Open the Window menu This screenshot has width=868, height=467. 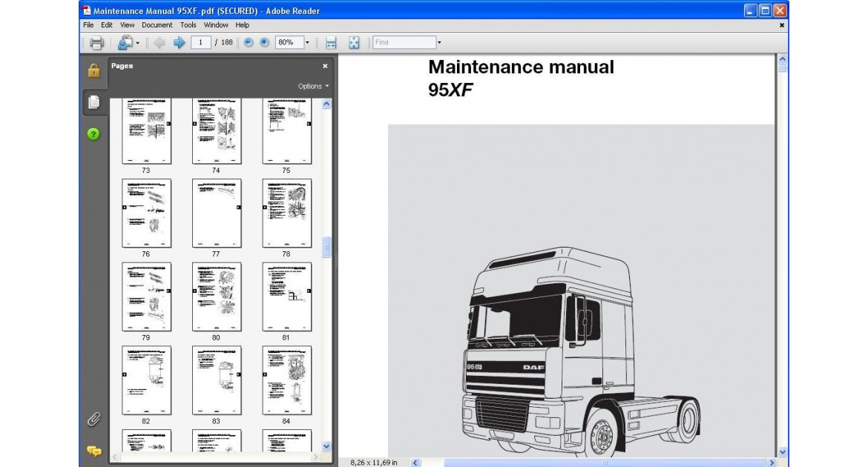pos(216,25)
